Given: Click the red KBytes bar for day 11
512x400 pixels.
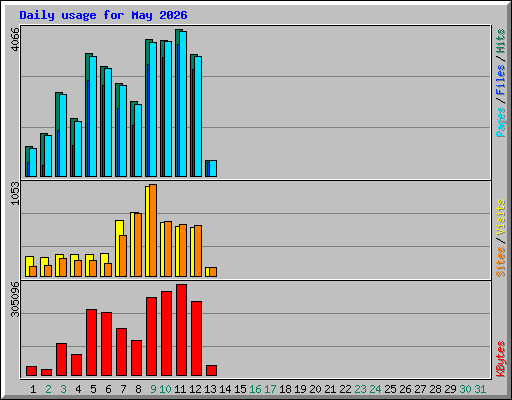Looking at the screenshot, I should 182,330.
